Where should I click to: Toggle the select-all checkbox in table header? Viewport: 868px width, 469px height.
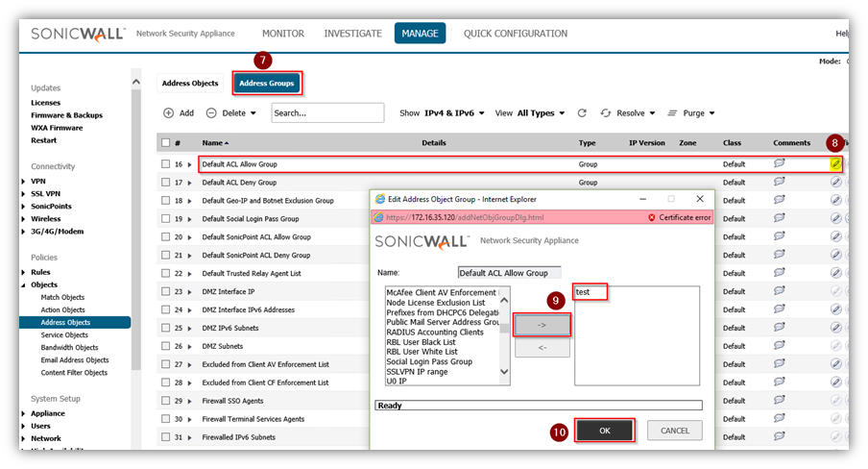click(166, 143)
